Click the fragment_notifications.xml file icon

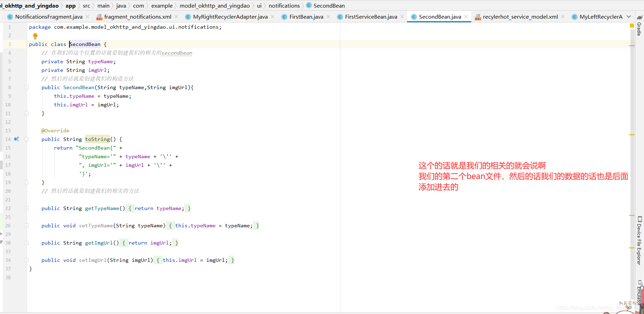tap(99, 17)
